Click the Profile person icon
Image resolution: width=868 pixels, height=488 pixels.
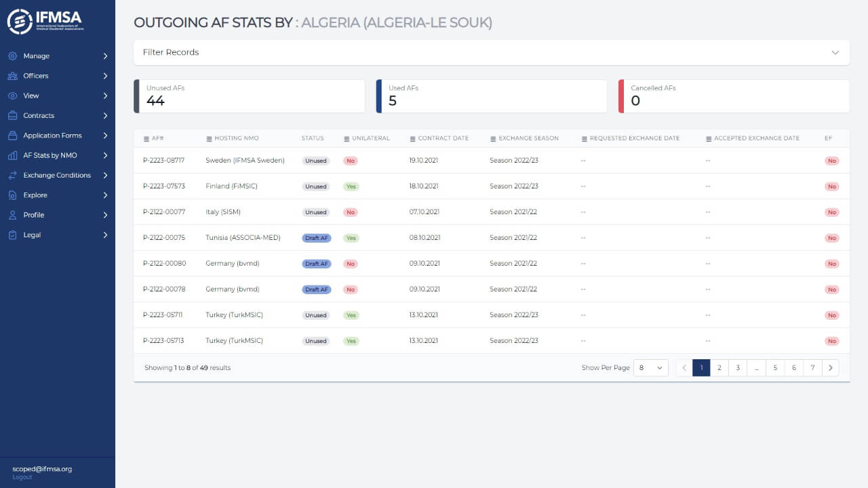(12, 215)
